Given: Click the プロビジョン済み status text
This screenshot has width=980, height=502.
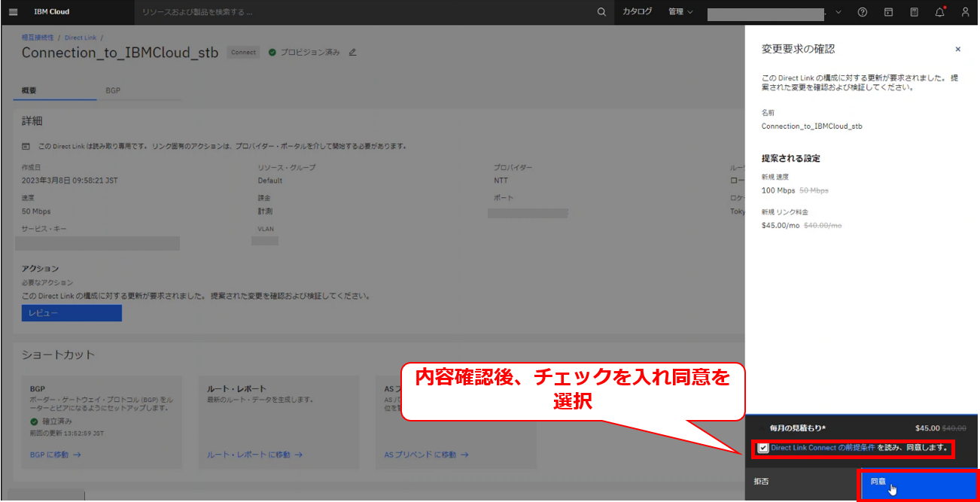Looking at the screenshot, I should click(x=310, y=53).
